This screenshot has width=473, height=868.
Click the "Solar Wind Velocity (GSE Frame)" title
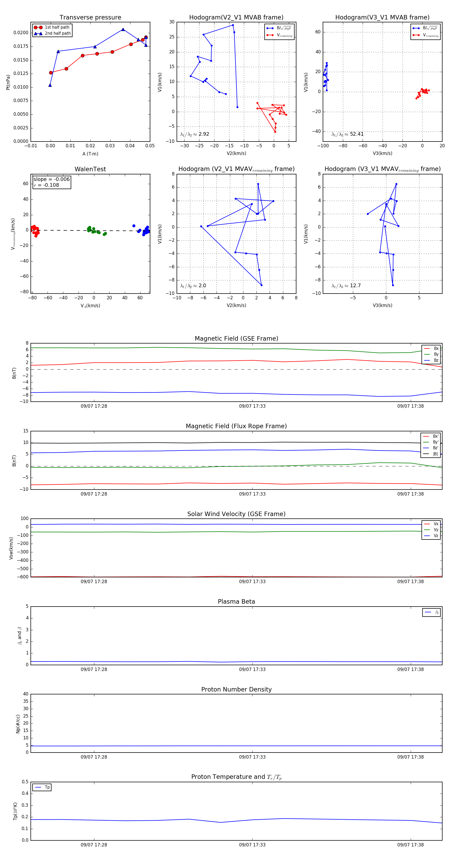pyautogui.click(x=236, y=514)
